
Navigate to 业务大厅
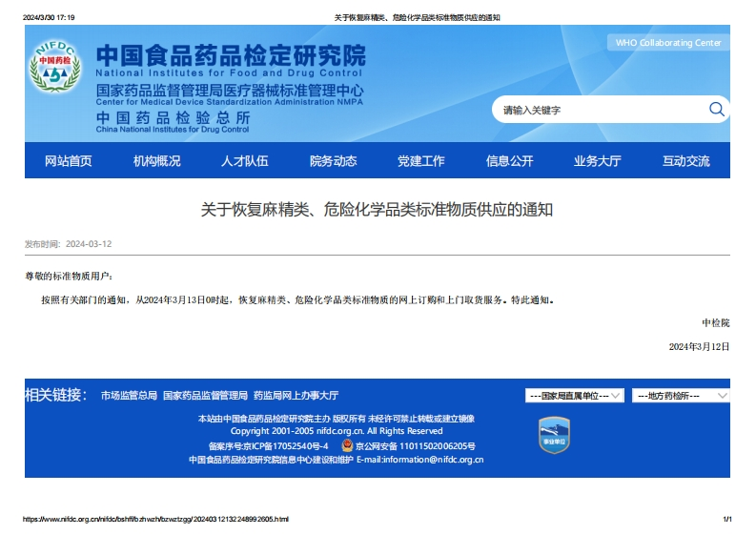pos(598,161)
